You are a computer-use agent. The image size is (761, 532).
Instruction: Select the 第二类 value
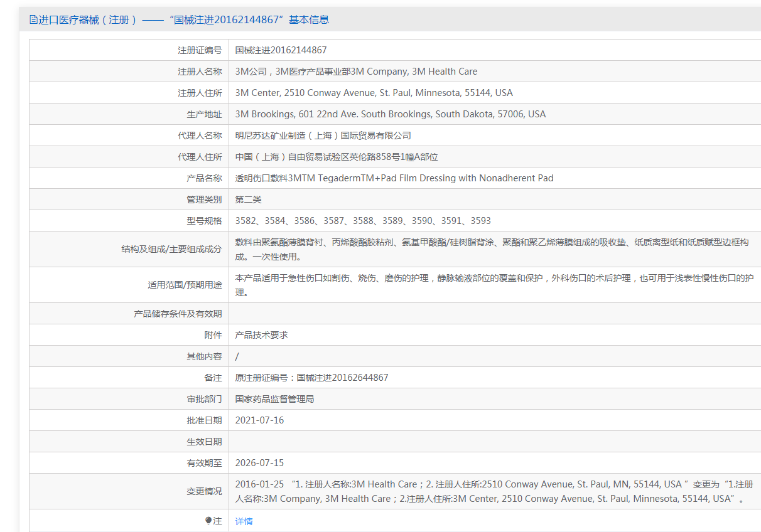[249, 199]
